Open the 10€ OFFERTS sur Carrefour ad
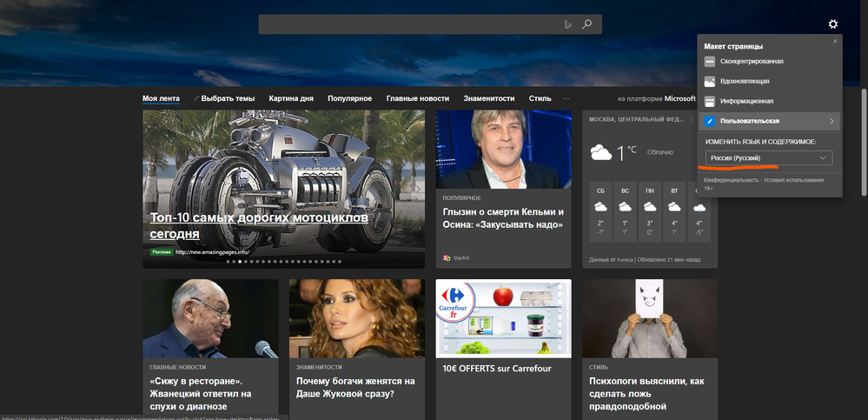 (x=497, y=369)
